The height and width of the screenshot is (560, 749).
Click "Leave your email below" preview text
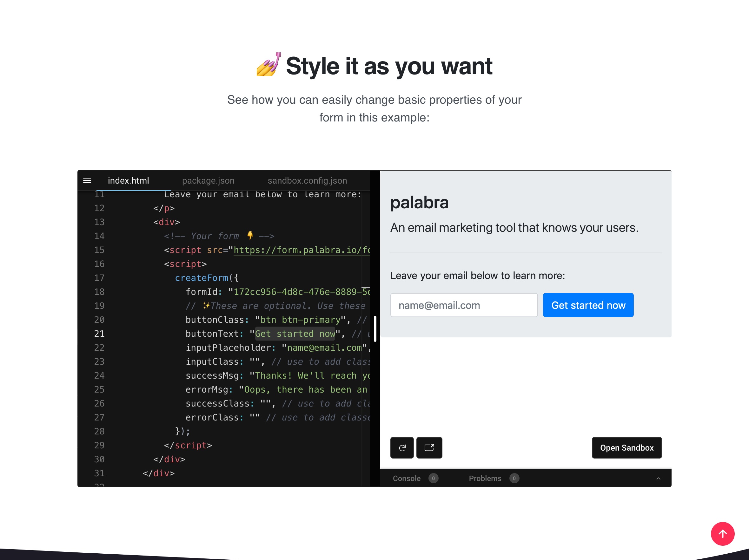tap(477, 276)
